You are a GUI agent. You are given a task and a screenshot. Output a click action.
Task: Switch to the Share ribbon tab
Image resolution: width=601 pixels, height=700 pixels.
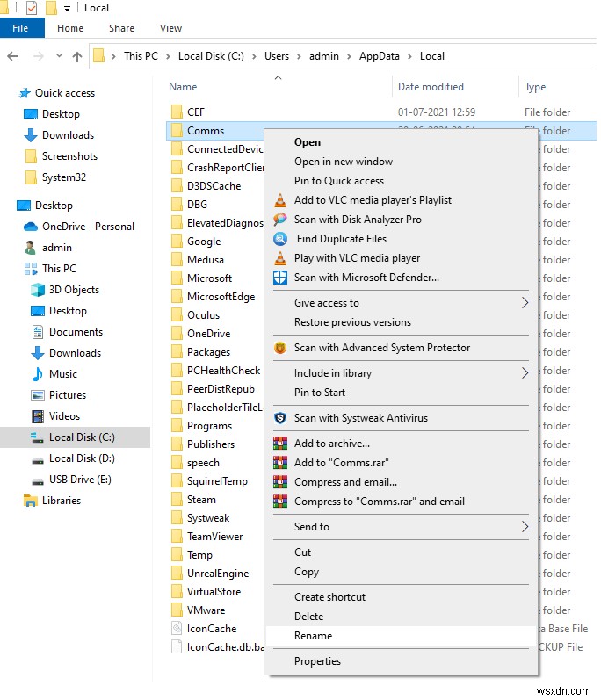[x=121, y=28]
